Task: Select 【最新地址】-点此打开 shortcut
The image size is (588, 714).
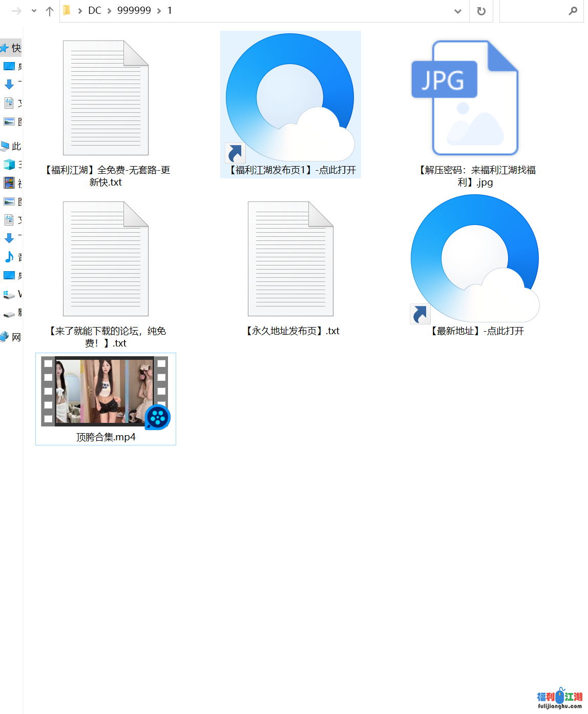Action: [x=475, y=266]
